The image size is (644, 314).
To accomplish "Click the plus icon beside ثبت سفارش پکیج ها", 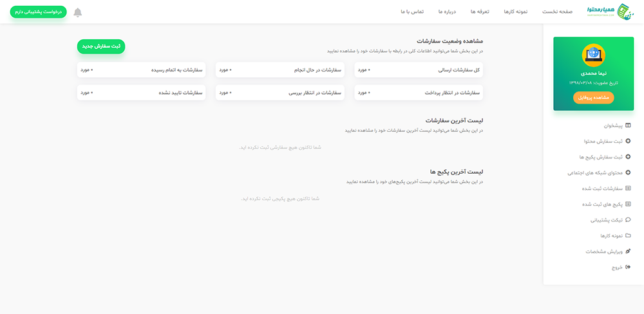I will click(x=627, y=157).
